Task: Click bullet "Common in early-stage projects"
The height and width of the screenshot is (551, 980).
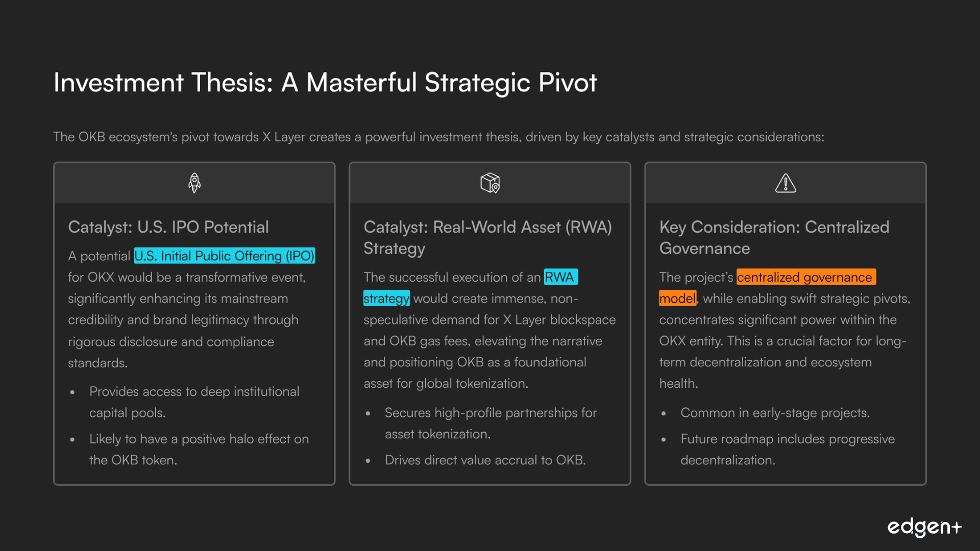Action: point(775,413)
